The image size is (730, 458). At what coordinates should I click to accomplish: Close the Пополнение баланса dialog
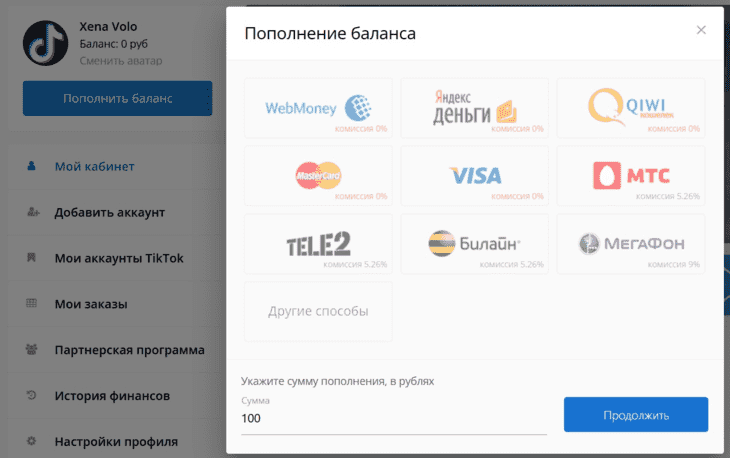pos(701,30)
